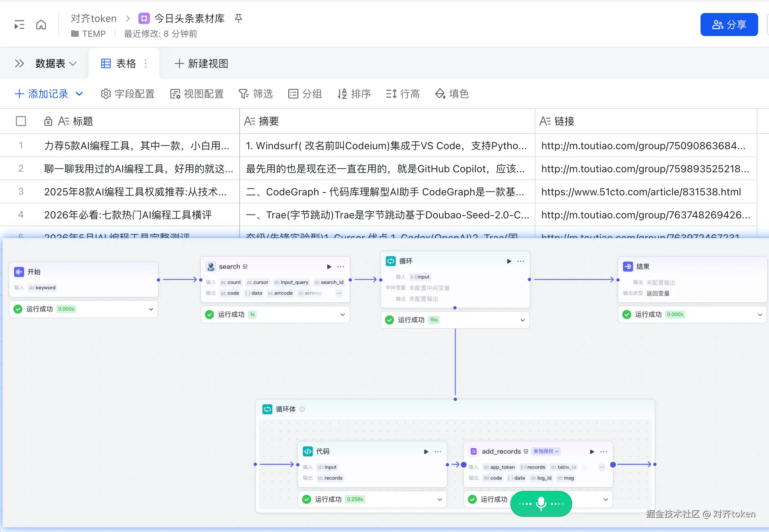Expand the 添加记录 dropdown arrow

tap(79, 94)
